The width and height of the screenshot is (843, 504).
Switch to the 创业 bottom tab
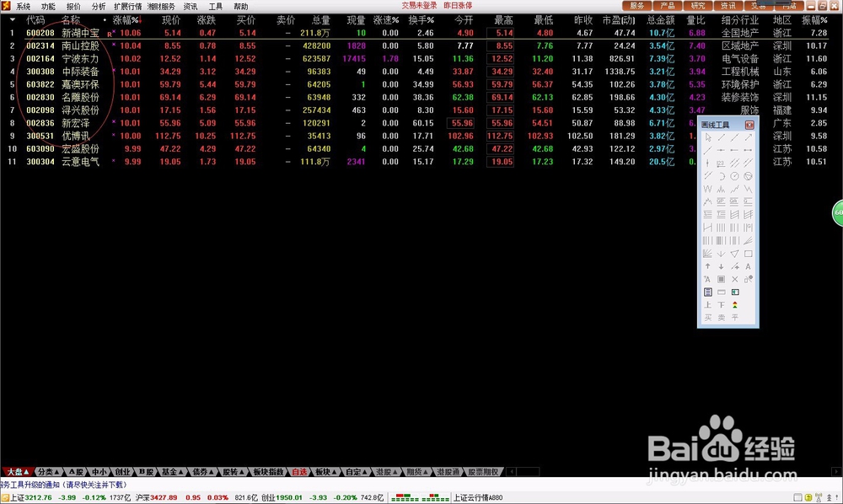[x=122, y=472]
